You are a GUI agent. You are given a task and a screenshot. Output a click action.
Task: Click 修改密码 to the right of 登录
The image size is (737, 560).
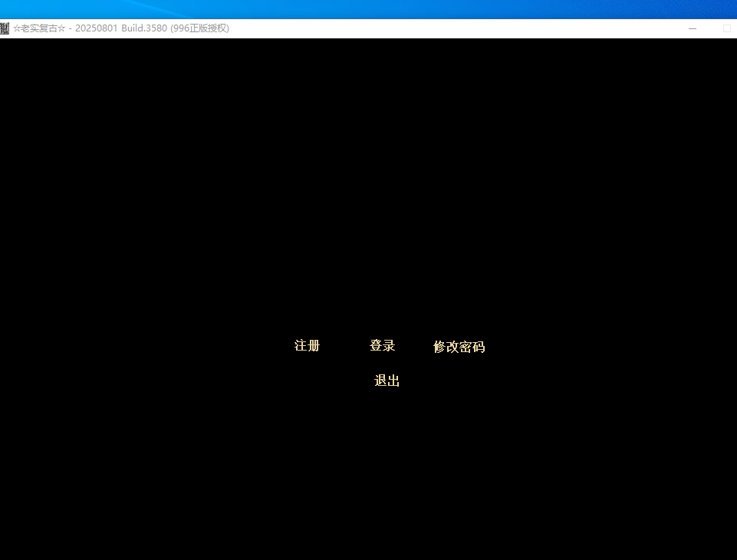tap(459, 347)
